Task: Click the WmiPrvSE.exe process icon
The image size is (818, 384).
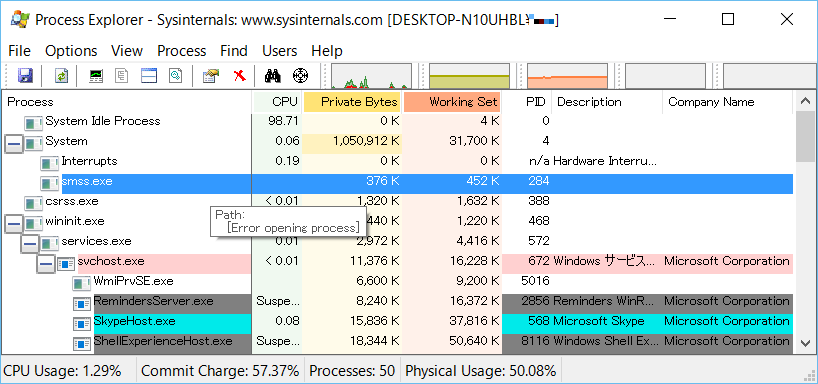Action: [x=82, y=283]
